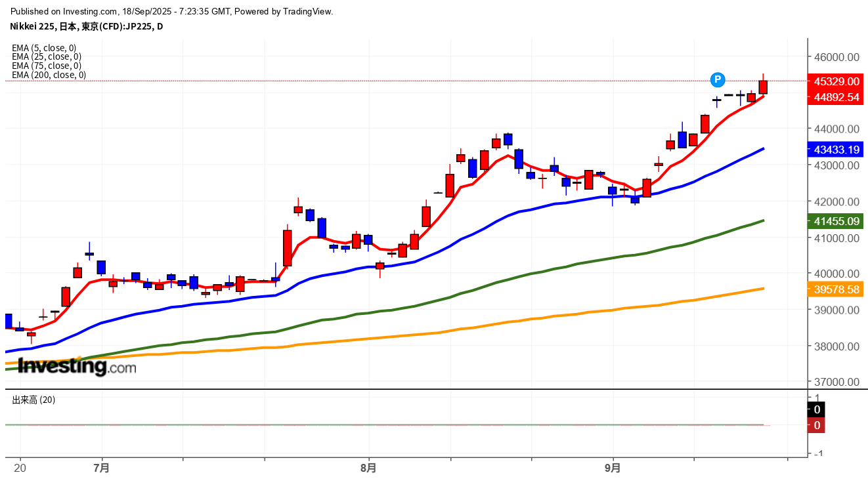Click the blue EMA value 43433.19
This screenshot has height=479, width=868.
[836, 150]
